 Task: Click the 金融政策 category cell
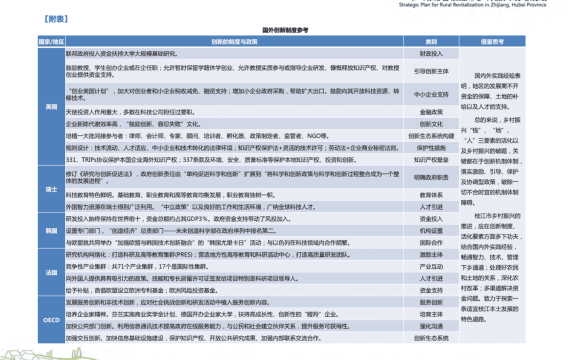click(x=431, y=112)
